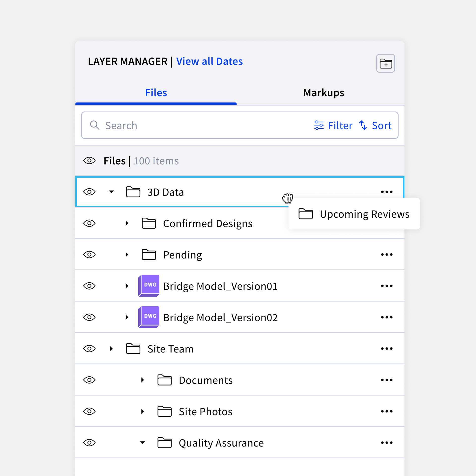Switch to the Markups tab
Screen dimensions: 476x476
(x=324, y=93)
